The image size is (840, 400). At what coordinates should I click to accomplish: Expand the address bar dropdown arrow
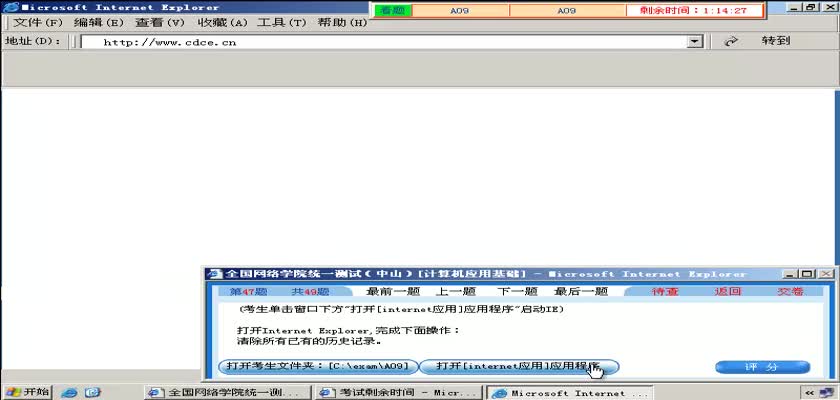695,42
